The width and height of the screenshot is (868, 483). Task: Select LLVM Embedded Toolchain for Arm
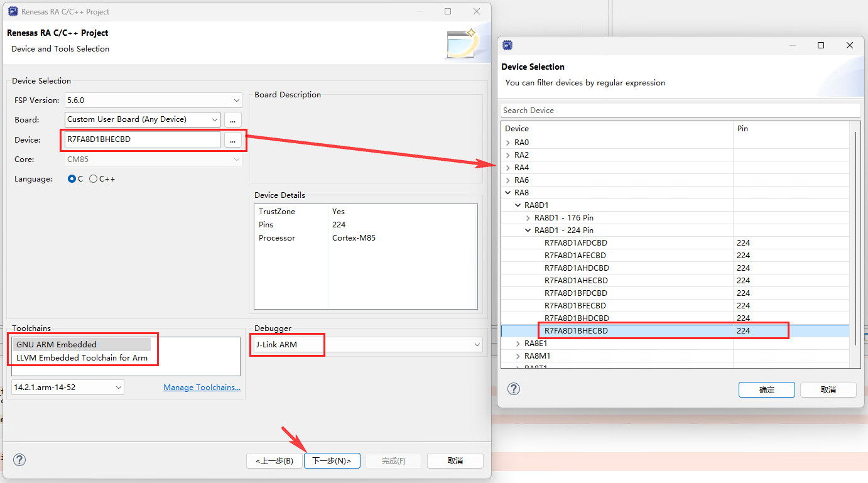82,358
